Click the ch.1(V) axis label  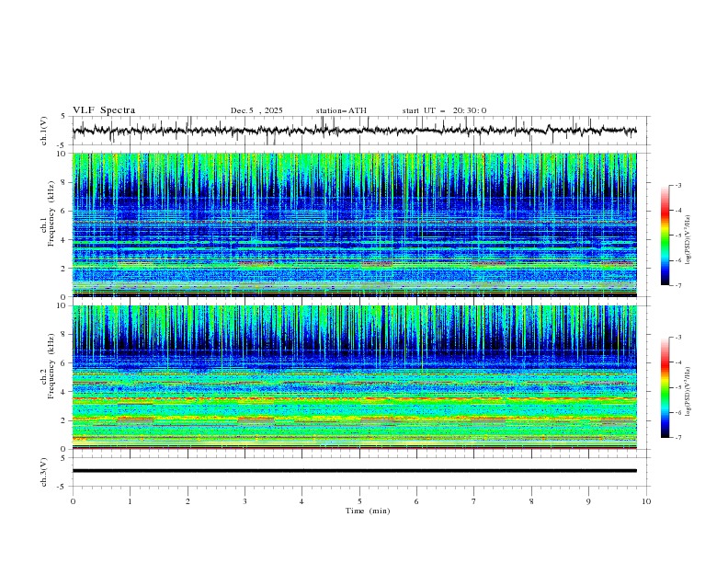(x=44, y=131)
